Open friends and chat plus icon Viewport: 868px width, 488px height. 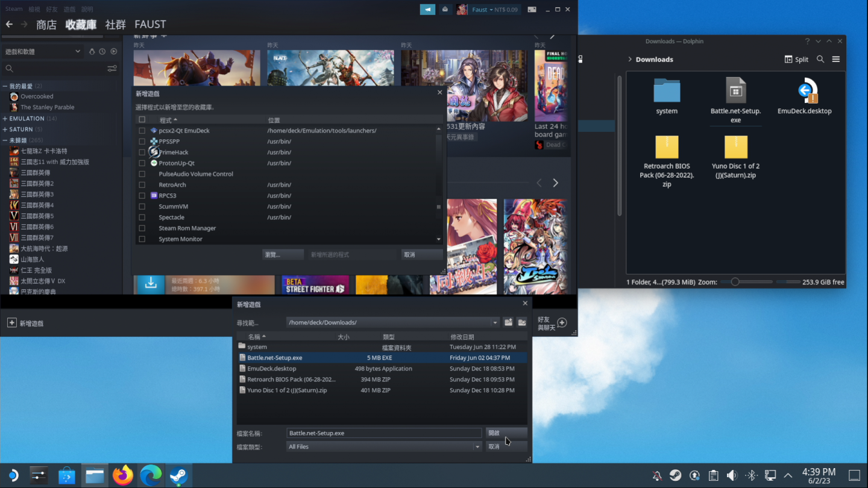coord(562,323)
